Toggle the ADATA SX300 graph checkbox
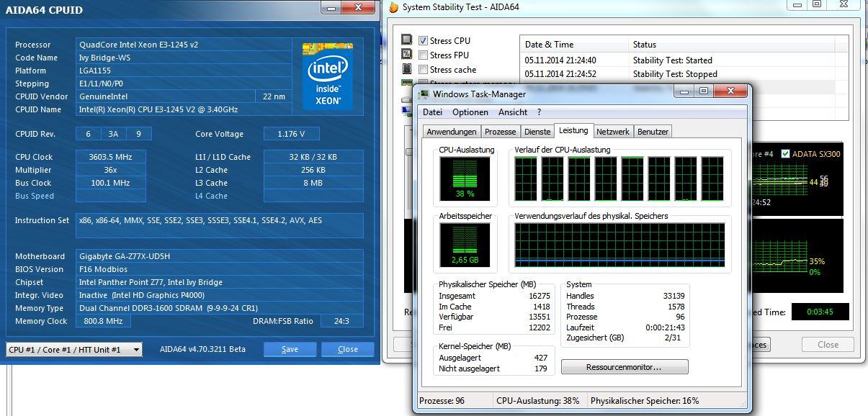This screenshot has height=416, width=868. click(786, 154)
